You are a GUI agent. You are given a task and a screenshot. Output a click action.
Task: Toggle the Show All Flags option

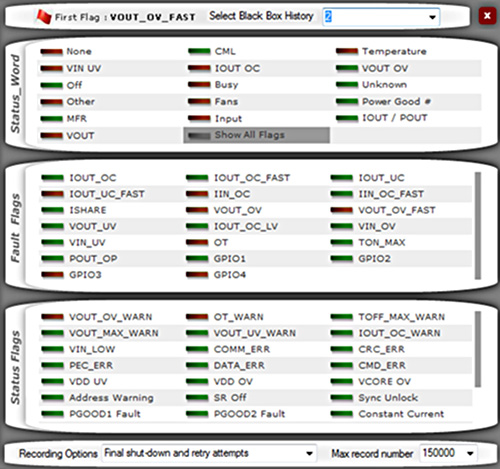pyautogui.click(x=256, y=135)
